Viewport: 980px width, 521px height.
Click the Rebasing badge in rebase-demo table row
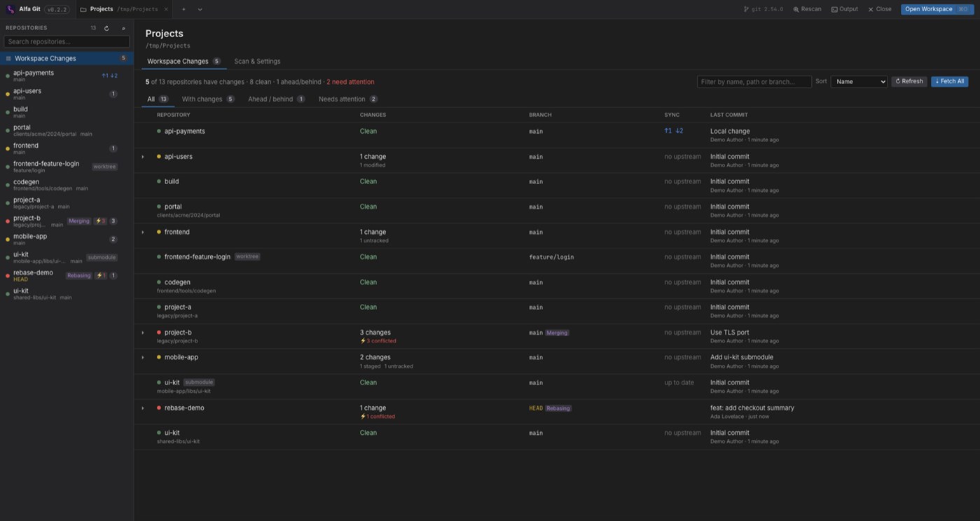click(x=558, y=408)
